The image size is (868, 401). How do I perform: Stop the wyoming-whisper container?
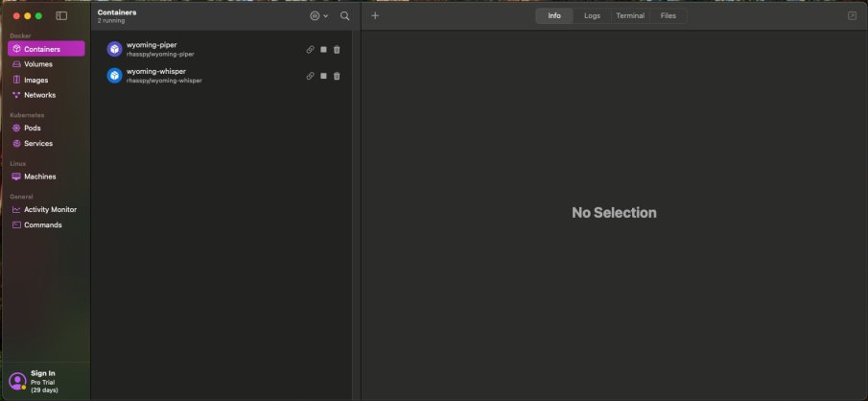click(x=323, y=76)
